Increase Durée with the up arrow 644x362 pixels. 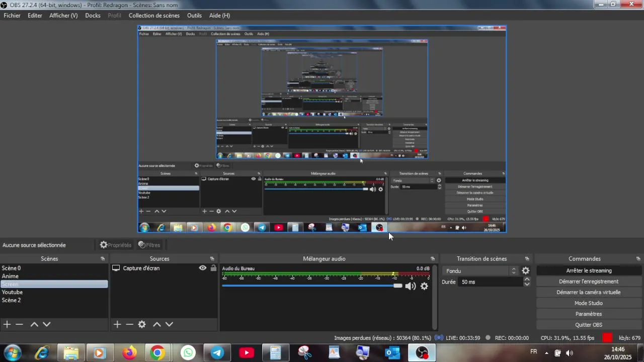(x=527, y=280)
